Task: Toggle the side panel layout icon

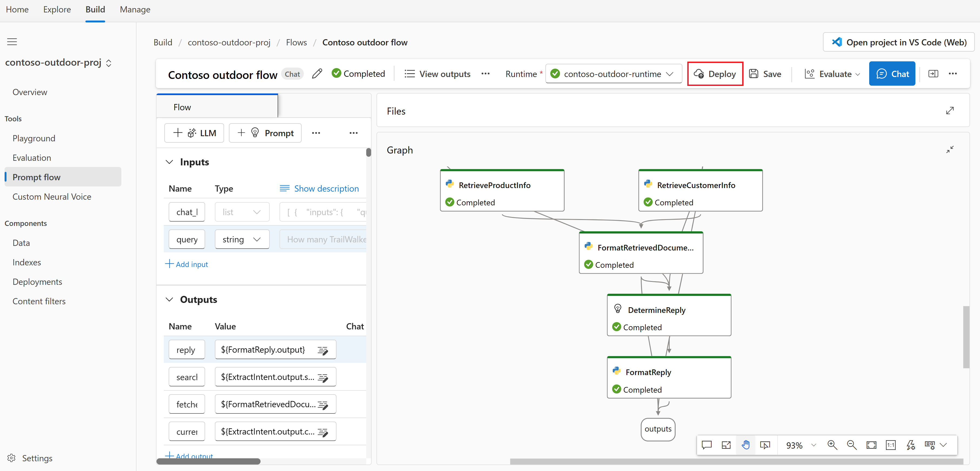Action: click(933, 74)
